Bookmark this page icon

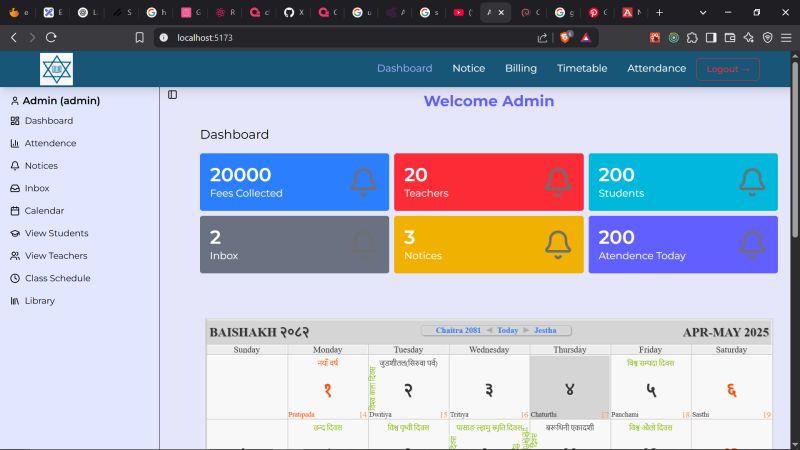(x=139, y=38)
